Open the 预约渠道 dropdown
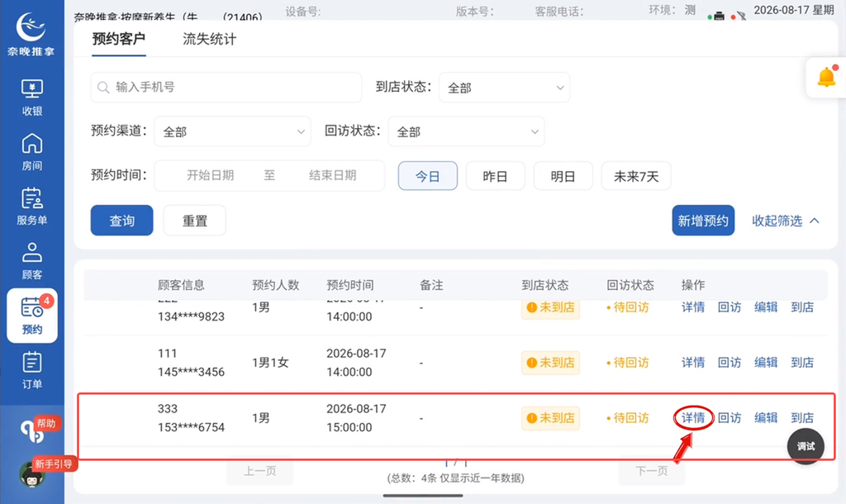This screenshot has height=504, width=846. (232, 131)
